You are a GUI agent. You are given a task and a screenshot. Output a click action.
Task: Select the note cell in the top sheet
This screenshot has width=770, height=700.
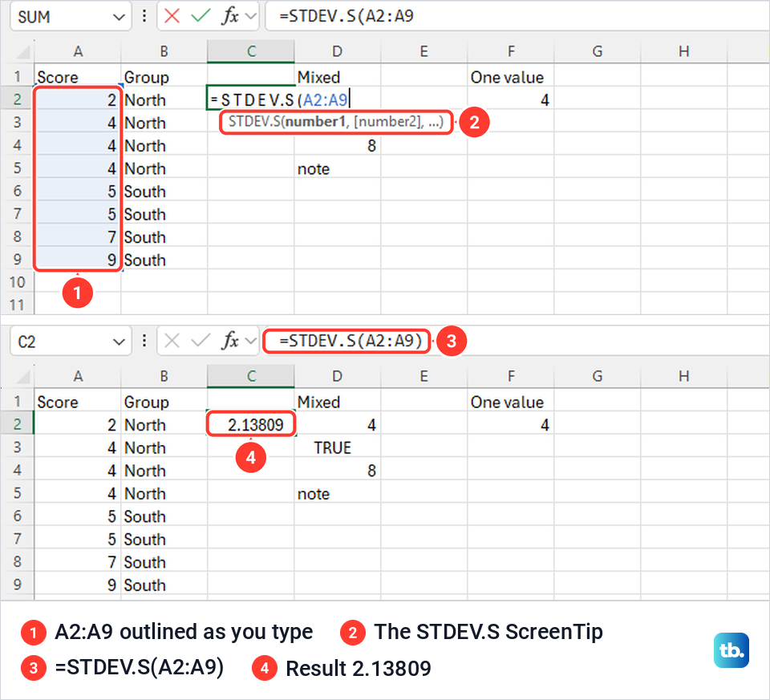[x=338, y=168]
